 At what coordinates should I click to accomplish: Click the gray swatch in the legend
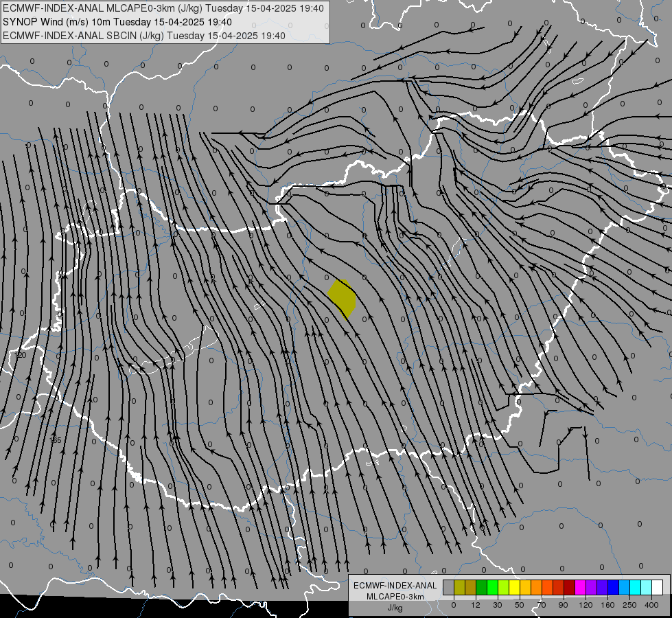[449, 587]
